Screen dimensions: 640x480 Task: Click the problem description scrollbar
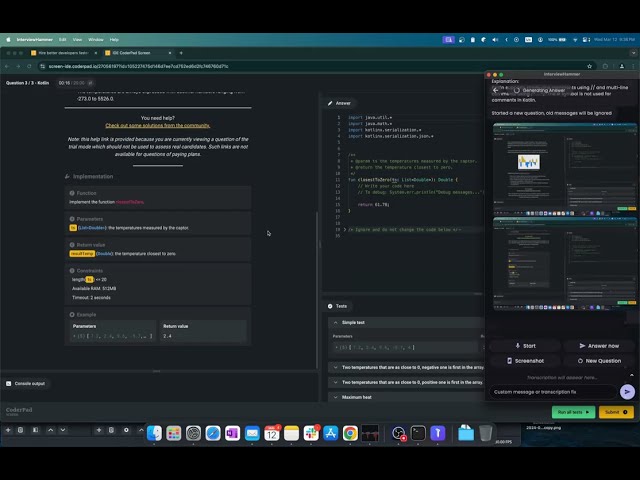(317, 290)
